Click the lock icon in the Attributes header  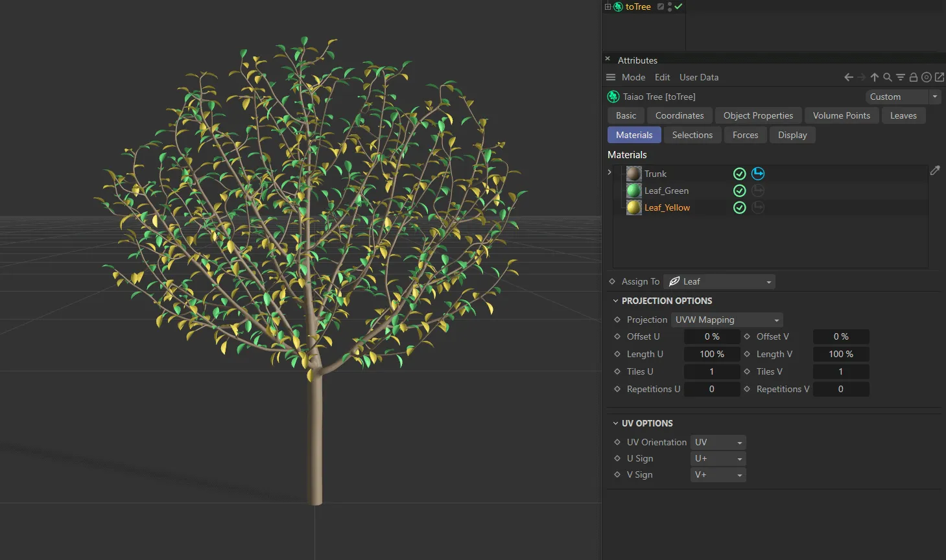tap(913, 77)
